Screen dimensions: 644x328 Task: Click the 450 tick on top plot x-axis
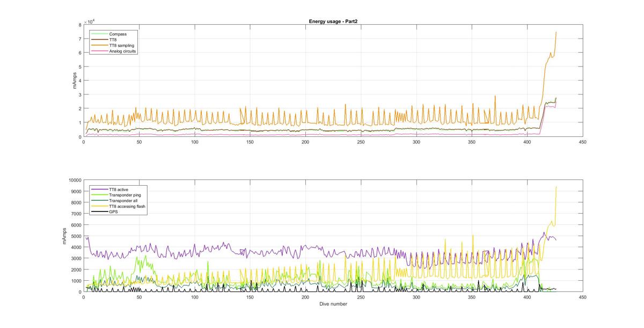point(582,142)
